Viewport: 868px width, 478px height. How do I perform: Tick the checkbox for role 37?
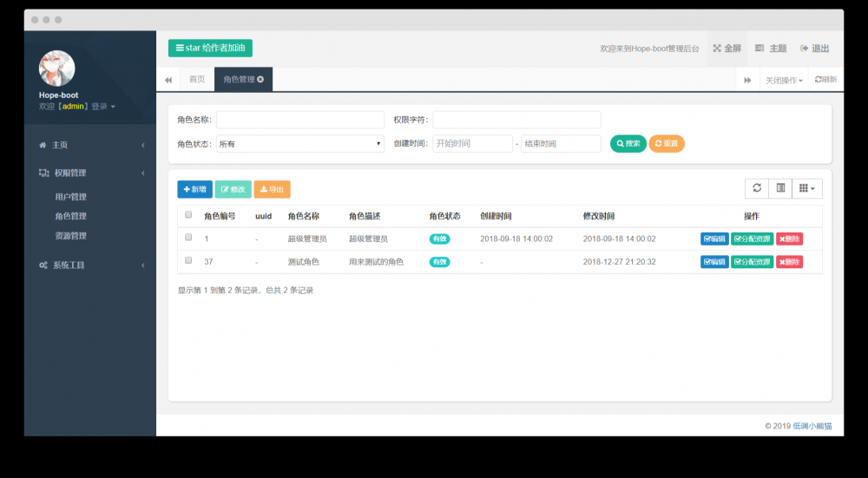tap(188, 260)
